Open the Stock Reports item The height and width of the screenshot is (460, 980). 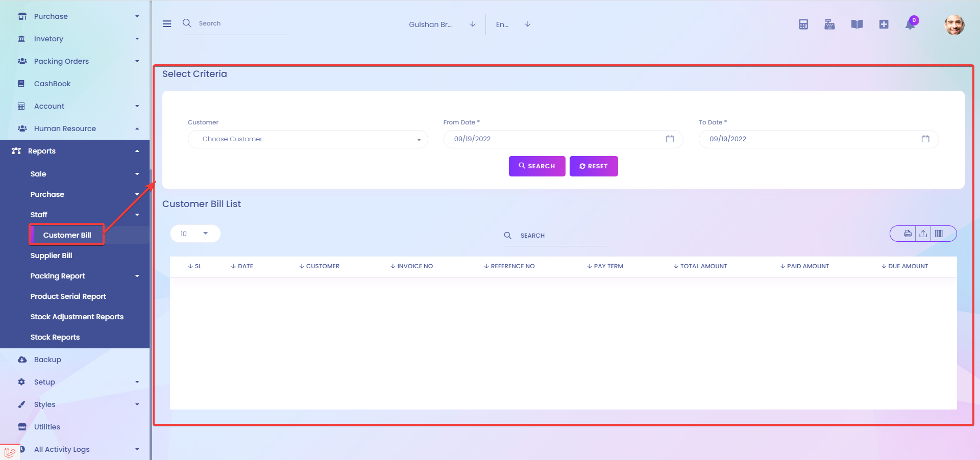55,337
